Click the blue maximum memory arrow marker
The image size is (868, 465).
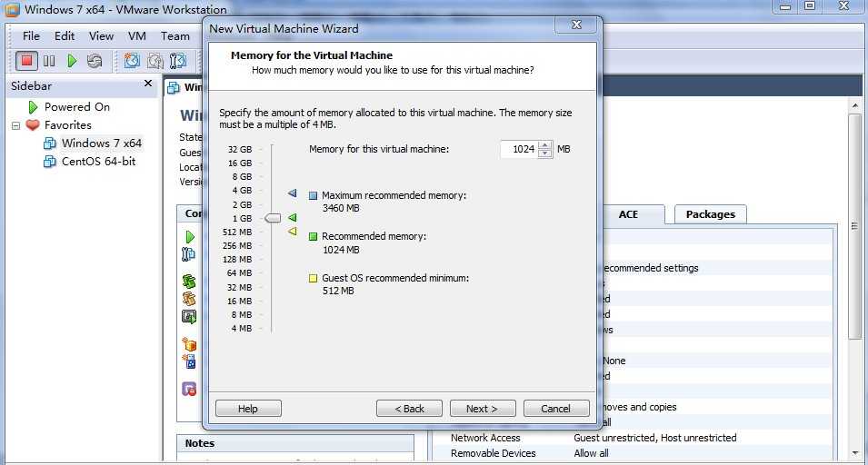click(x=293, y=193)
